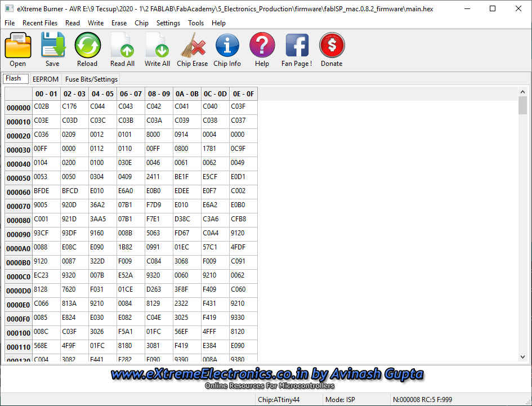Viewport: 532px width, 406px height.
Task: Select the 08 - 09 column header
Action: coord(159,94)
